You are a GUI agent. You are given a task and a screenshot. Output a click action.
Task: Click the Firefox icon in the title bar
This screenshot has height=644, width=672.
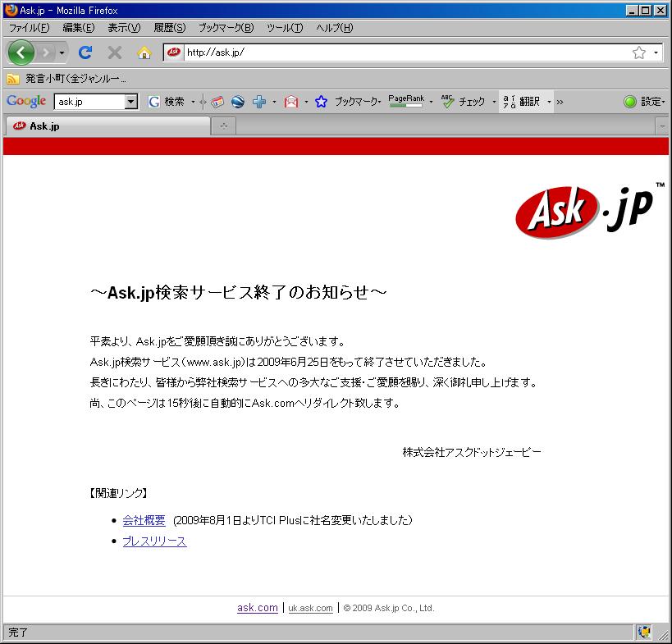click(x=11, y=10)
